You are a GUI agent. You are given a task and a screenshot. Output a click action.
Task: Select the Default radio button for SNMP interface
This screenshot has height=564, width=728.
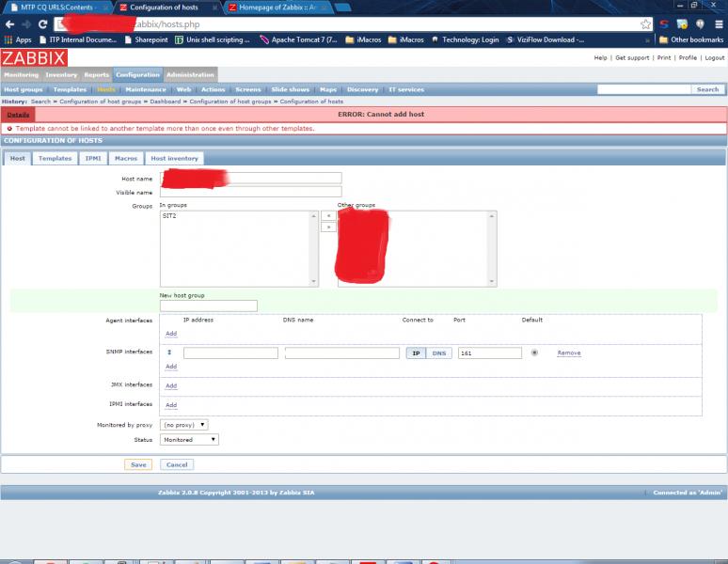tap(534, 352)
